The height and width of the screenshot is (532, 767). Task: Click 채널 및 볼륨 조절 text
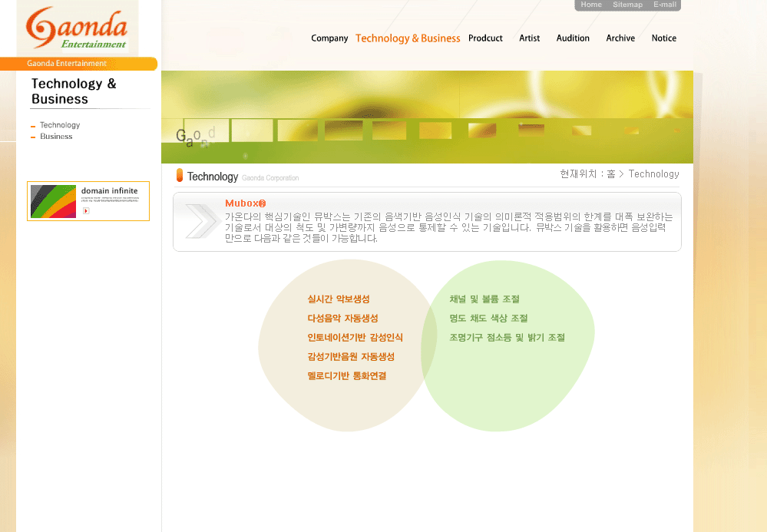(484, 299)
